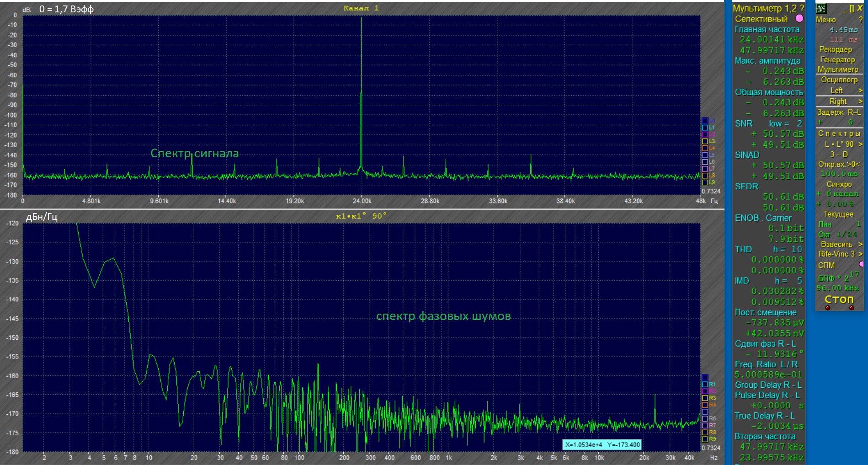
Task: Open the Генератор panel
Action: 837,59
